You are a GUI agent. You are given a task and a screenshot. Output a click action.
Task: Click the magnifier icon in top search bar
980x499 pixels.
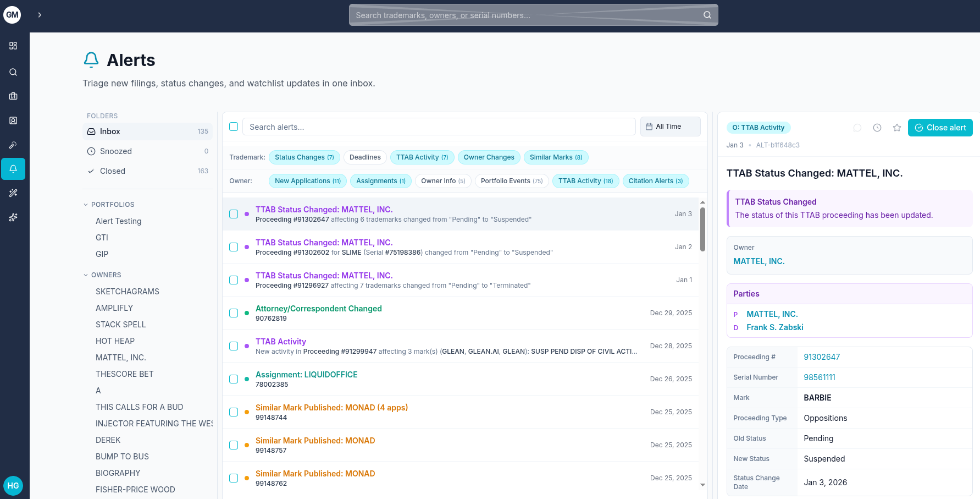(707, 15)
